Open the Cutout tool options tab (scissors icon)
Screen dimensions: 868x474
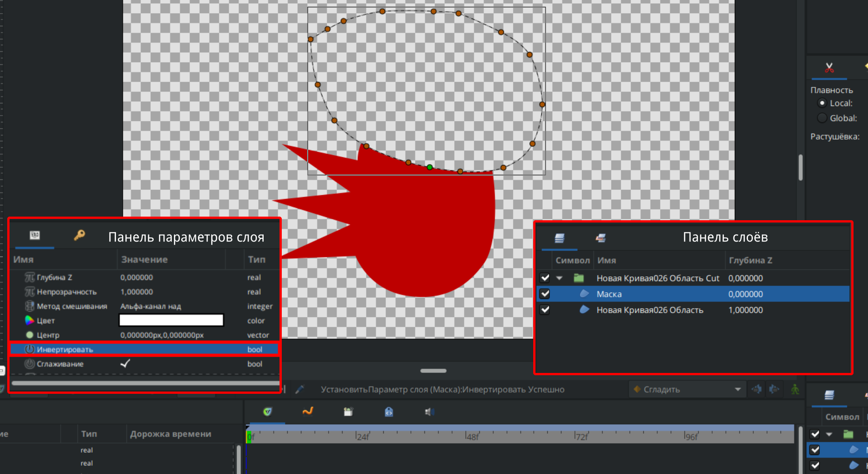[x=829, y=68]
